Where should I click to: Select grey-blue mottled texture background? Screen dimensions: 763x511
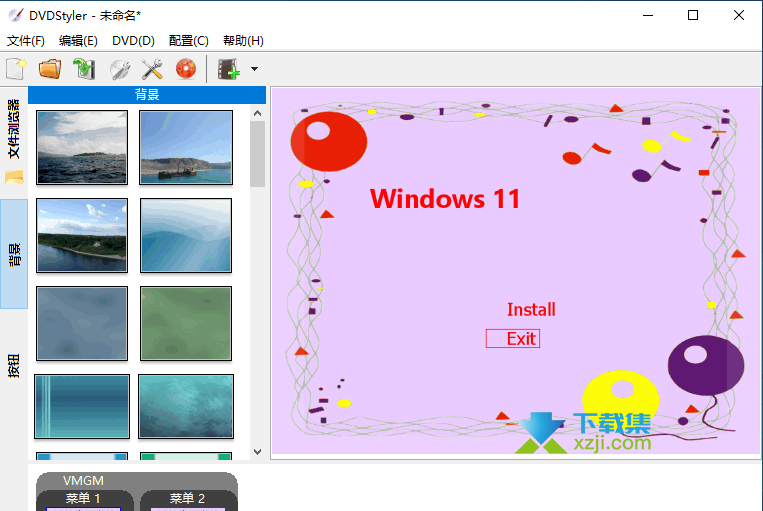(x=82, y=323)
